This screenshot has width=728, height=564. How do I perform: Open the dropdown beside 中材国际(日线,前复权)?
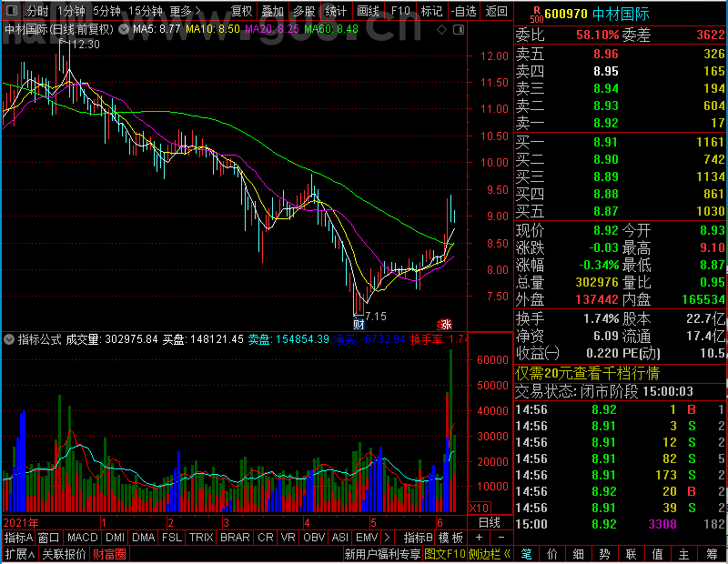(x=124, y=30)
